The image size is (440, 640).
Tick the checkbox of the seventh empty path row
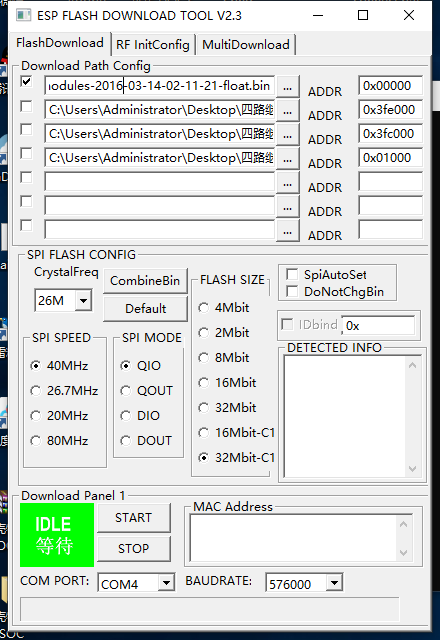[x=26, y=225]
